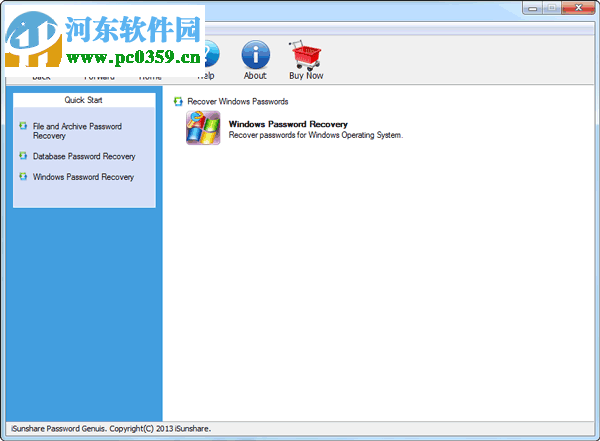
Task: Open the About information icon
Action: pos(255,55)
